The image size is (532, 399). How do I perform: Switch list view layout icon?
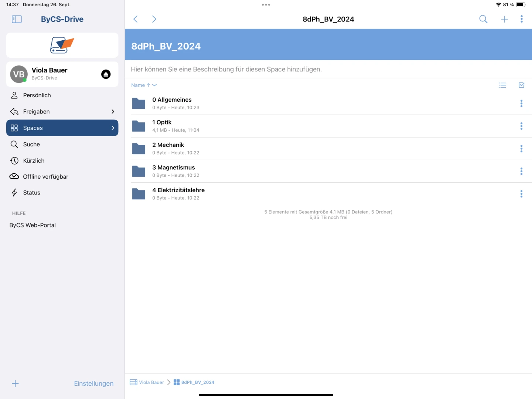pyautogui.click(x=502, y=85)
